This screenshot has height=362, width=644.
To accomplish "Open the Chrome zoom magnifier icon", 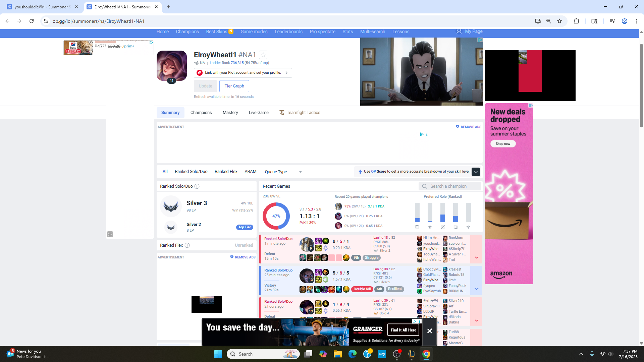I will (x=549, y=21).
